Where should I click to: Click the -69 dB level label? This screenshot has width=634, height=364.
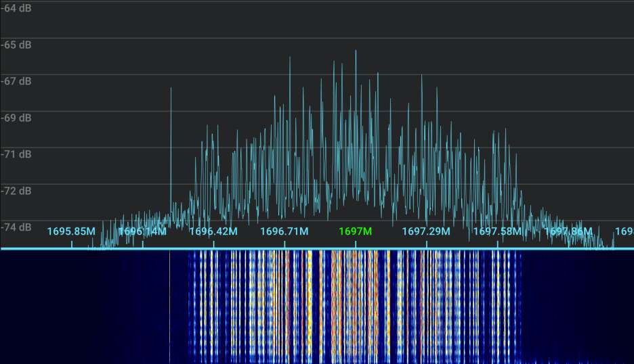[x=16, y=118]
